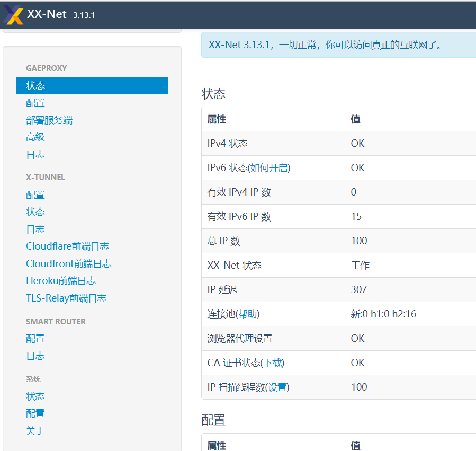The width and height of the screenshot is (476, 451).
Task: Open X-TUNNEL 配置 page
Action: coord(35,195)
